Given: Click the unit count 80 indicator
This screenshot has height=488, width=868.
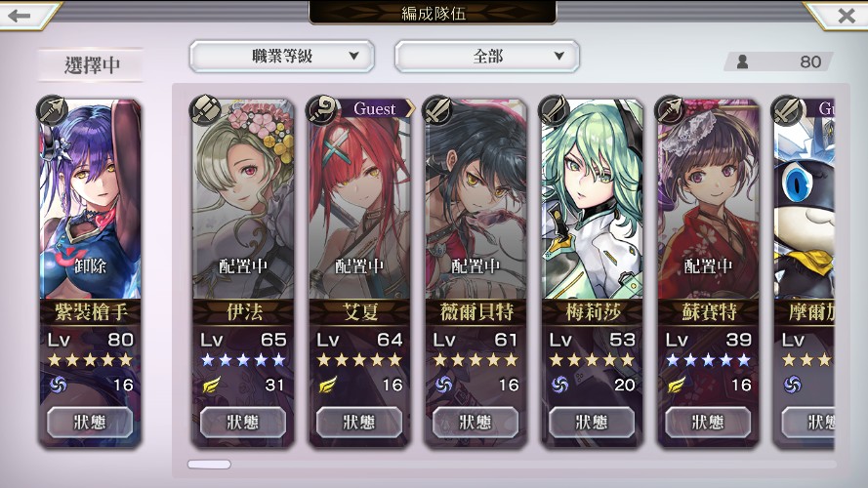Looking at the screenshot, I should [x=778, y=61].
